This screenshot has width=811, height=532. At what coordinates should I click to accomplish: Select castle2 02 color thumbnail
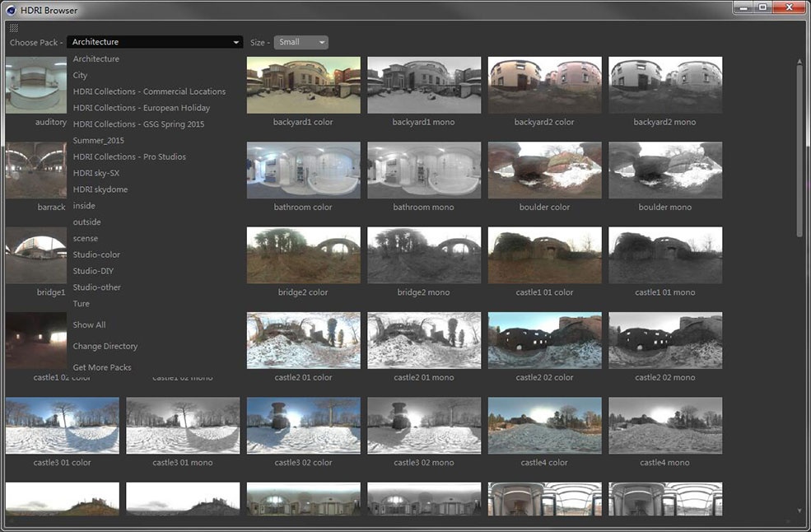(544, 340)
